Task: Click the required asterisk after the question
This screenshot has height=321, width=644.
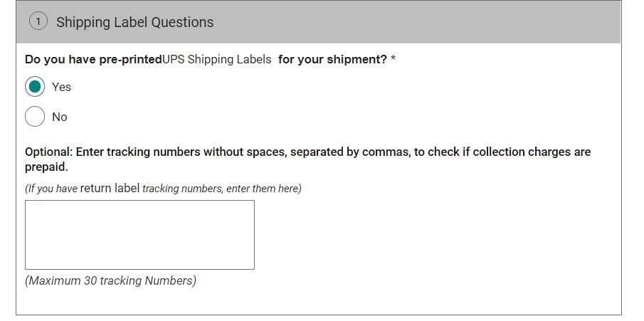Action: (x=393, y=60)
